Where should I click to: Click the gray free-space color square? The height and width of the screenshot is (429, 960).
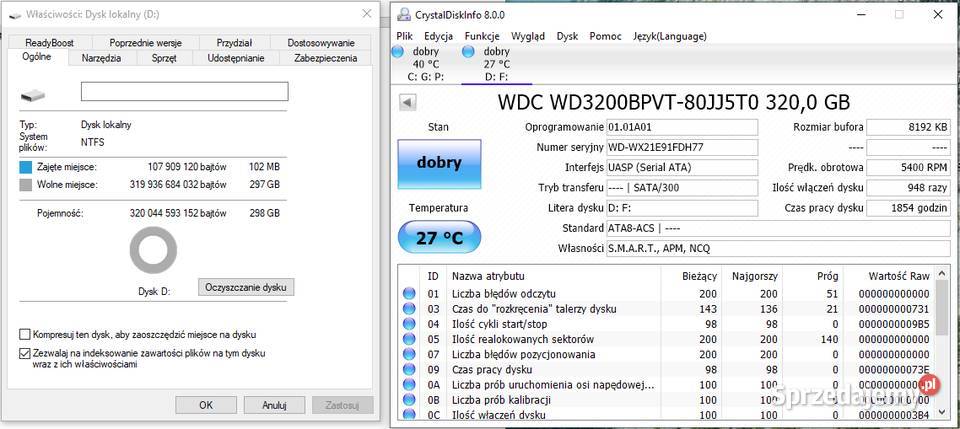(25, 184)
